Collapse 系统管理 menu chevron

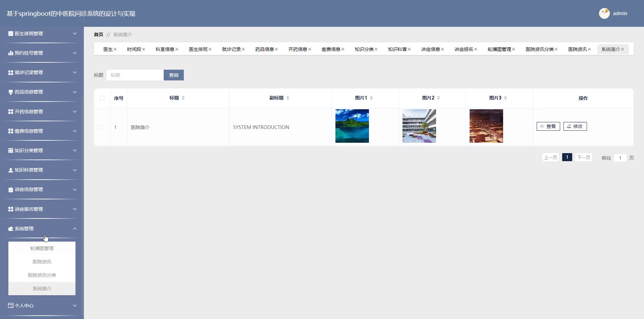coord(75,229)
